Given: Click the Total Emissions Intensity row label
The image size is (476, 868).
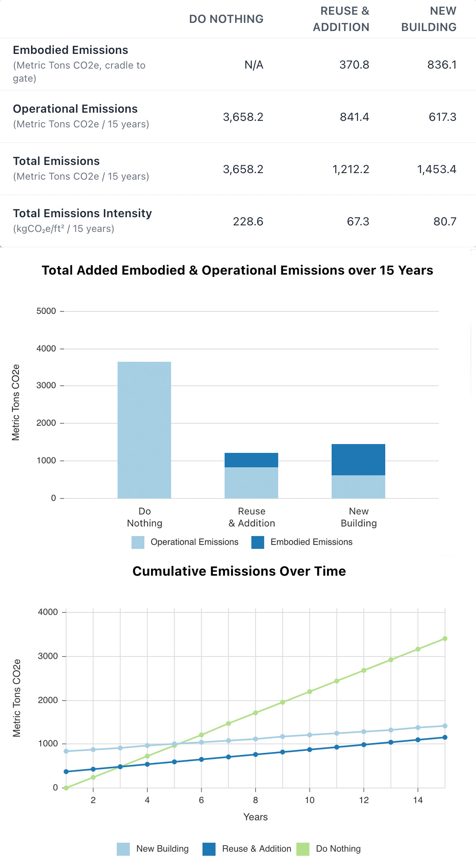Looking at the screenshot, I should pyautogui.click(x=82, y=214).
